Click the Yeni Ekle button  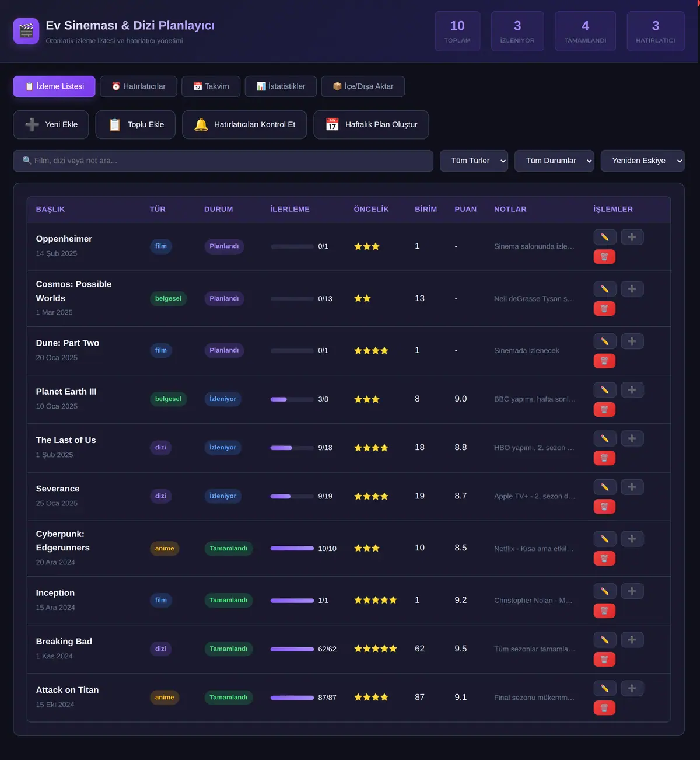(x=51, y=124)
